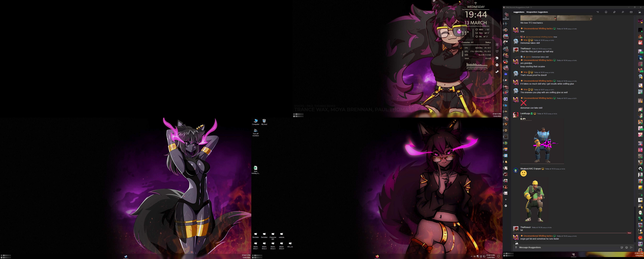This screenshot has height=259, width=644.
Task: Select website folder on desktop
Action: [282, 235]
